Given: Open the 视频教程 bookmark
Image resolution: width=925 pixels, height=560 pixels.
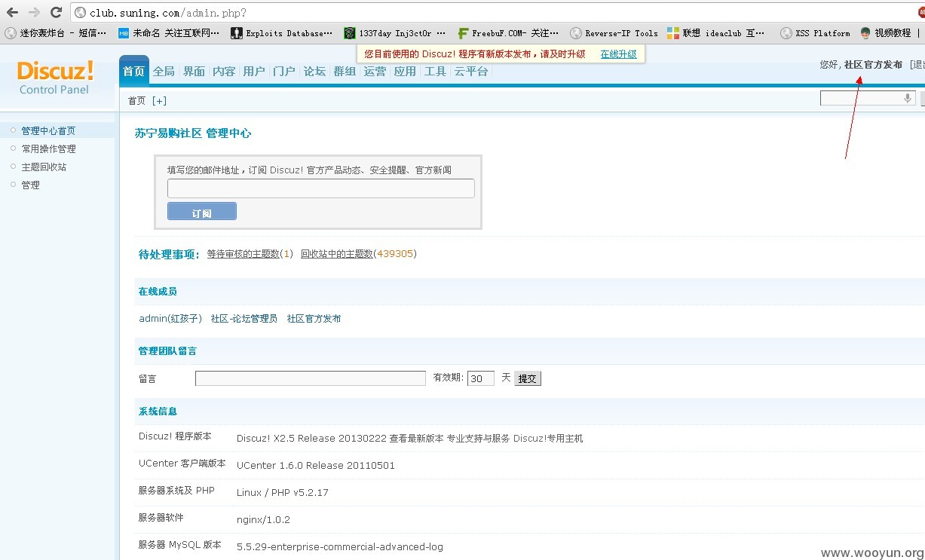Looking at the screenshot, I should tap(886, 33).
